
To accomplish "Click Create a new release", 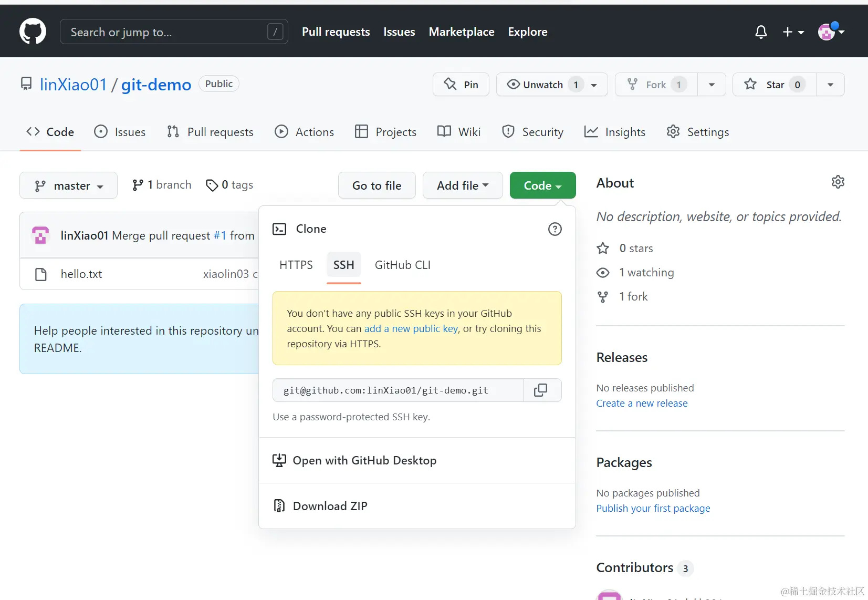I will click(x=642, y=404).
